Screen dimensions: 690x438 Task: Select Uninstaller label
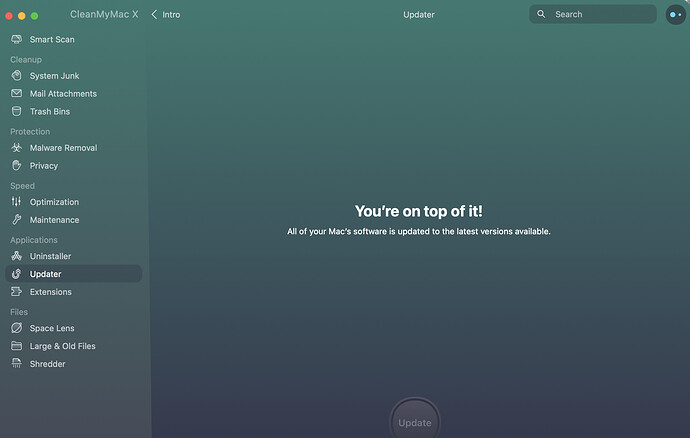[50, 256]
